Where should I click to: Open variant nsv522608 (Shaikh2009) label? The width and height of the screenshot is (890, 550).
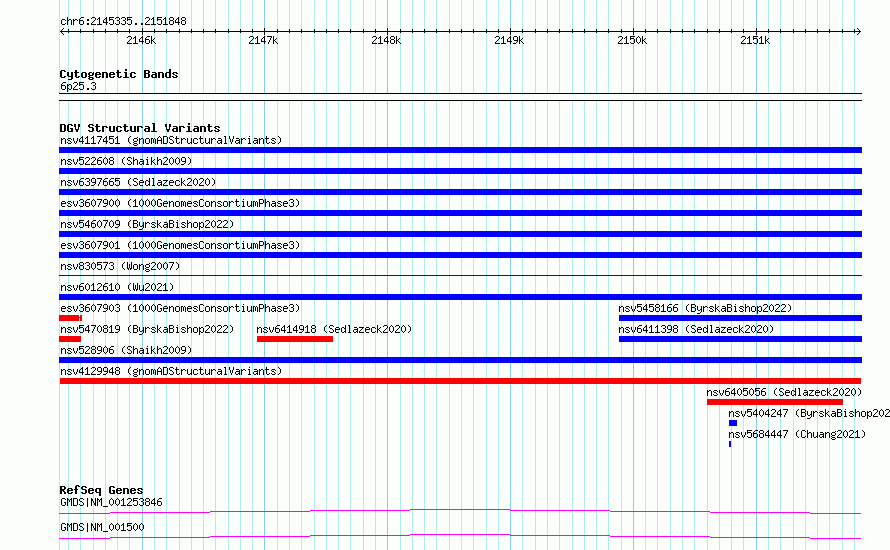126,161
